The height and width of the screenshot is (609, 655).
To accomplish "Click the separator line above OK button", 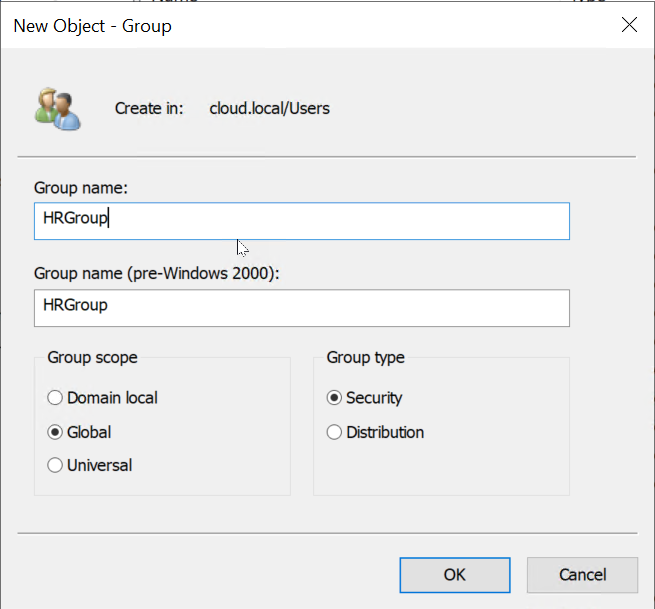I will coord(328,533).
